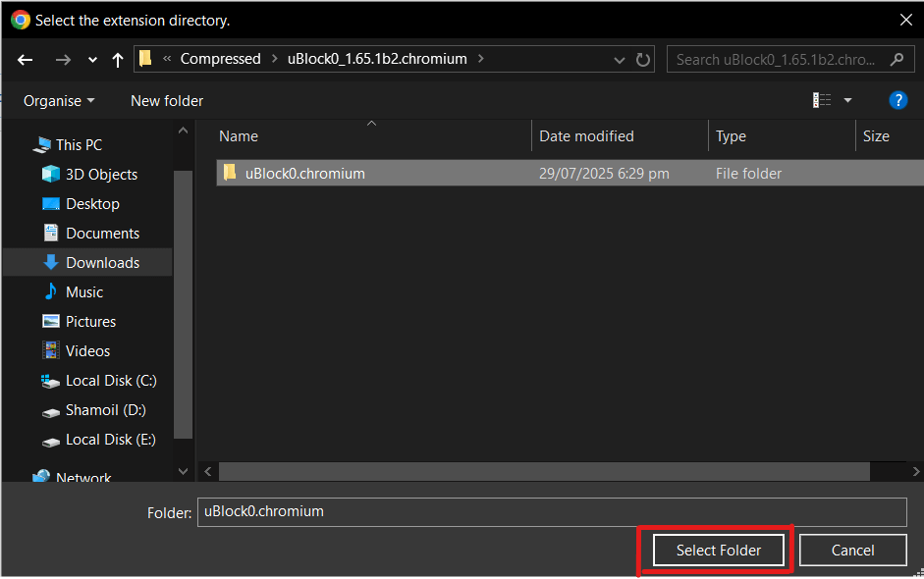The height and width of the screenshot is (579, 924).
Task: Click the horizontal scroll left arrow
Action: click(x=208, y=471)
